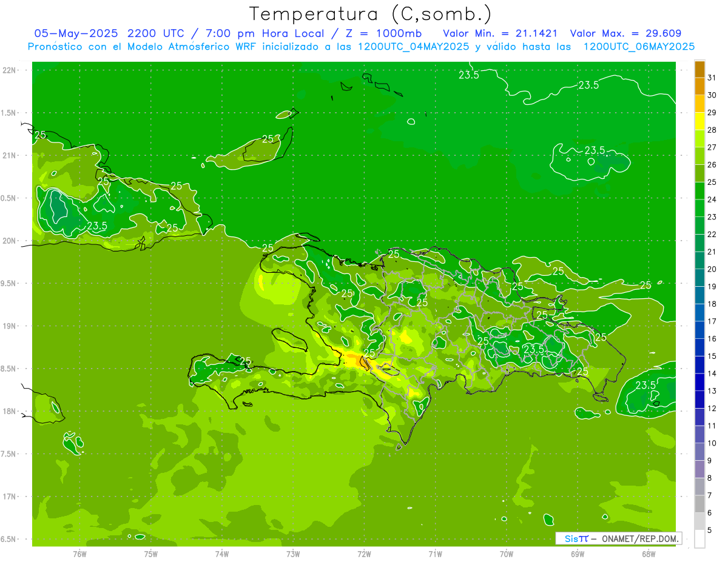
Task: Click the 'Valor Min. = 21.1421' text
Action: click(500, 33)
